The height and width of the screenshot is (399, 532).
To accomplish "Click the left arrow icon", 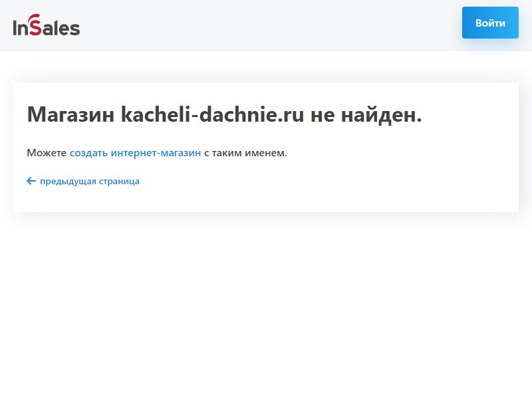I will pyautogui.click(x=31, y=181).
